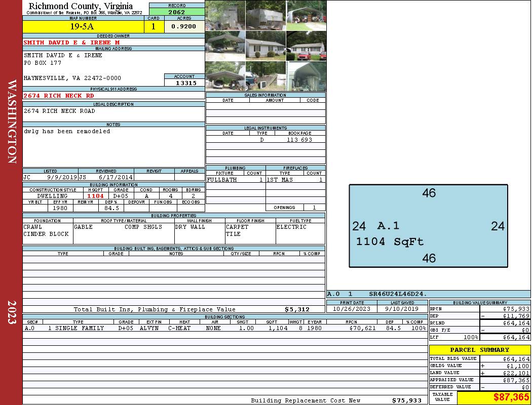Select legal instrument book/page 113 693
Image resolution: width=532 pixels, height=405 pixels.
tap(299, 140)
